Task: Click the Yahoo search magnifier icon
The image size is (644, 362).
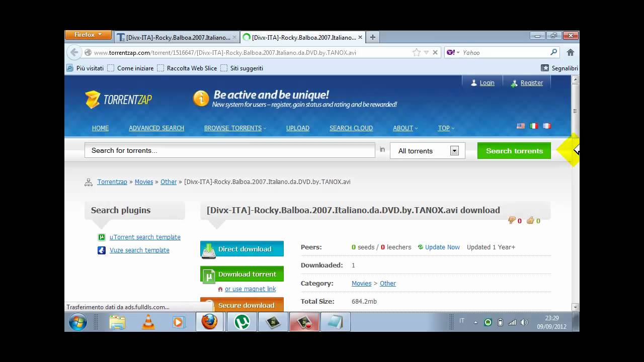Action: [x=553, y=52]
